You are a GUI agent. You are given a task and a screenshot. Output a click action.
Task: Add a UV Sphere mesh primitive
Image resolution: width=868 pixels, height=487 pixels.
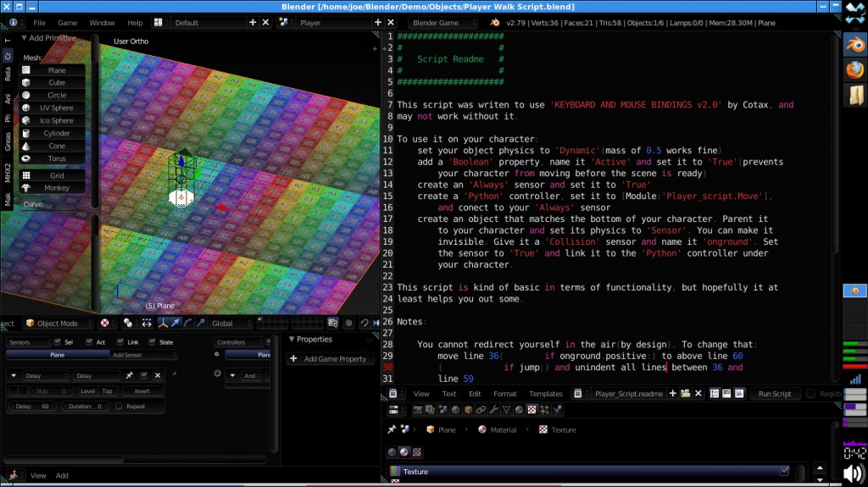click(x=53, y=108)
